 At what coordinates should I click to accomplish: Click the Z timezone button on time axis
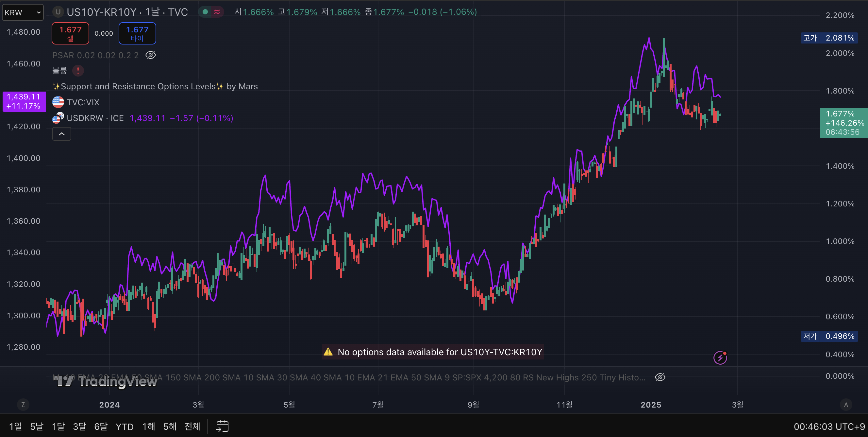click(x=23, y=405)
